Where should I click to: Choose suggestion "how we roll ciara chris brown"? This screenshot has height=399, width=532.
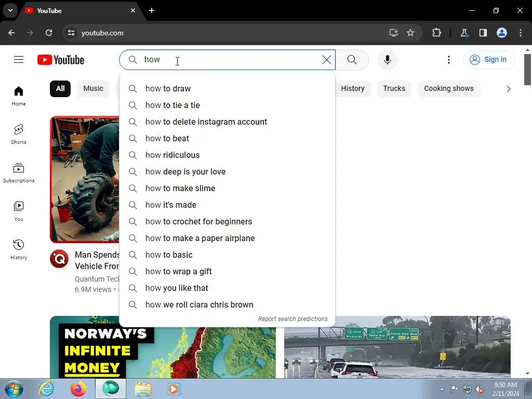point(228,304)
